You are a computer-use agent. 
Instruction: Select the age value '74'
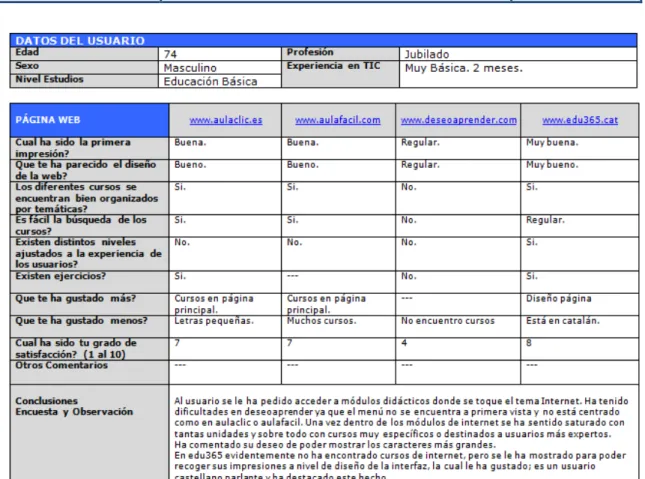pyautogui.click(x=170, y=54)
